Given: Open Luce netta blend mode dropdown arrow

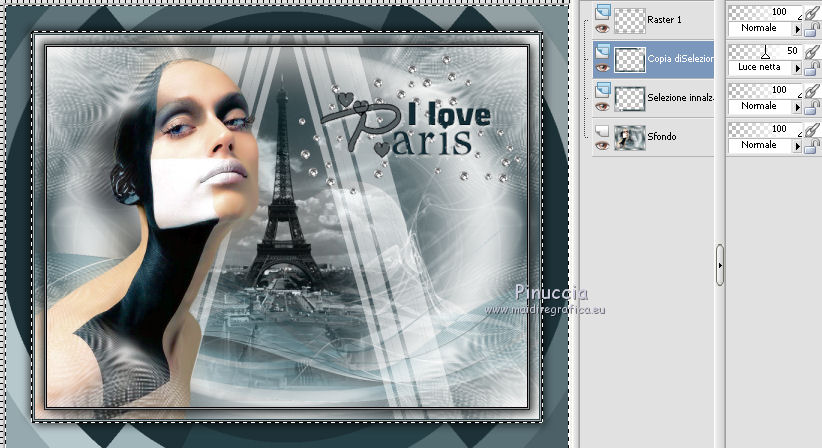Looking at the screenshot, I should point(797,68).
